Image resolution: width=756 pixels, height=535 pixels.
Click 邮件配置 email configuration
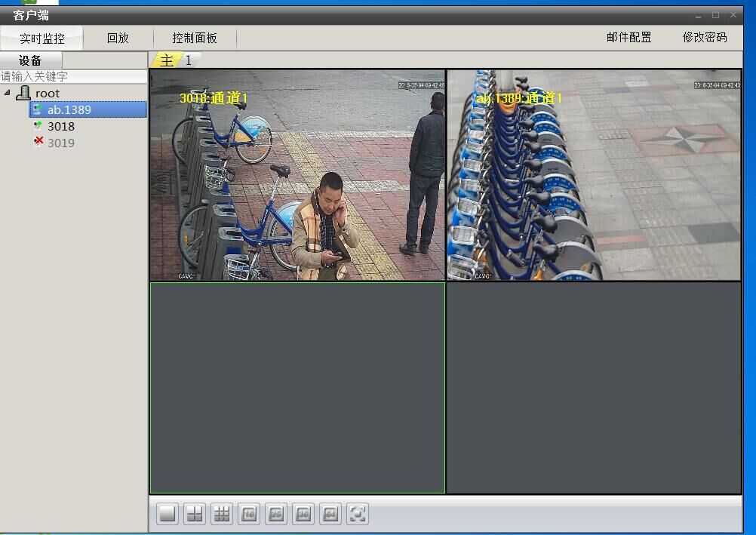click(x=628, y=37)
